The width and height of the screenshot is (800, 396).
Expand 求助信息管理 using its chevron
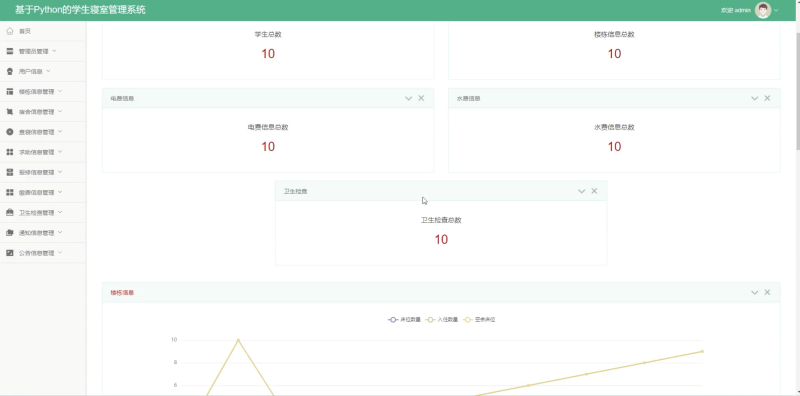pyautogui.click(x=60, y=152)
